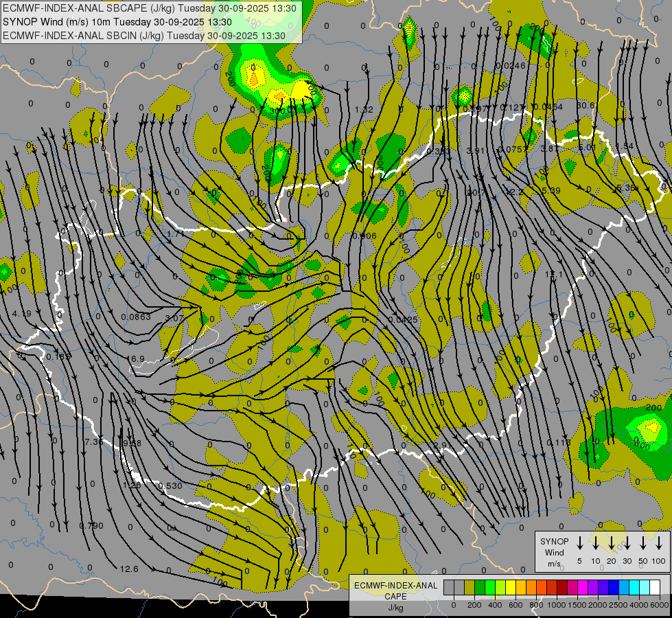
Task: Pick the pure blue CAPE legend swatch
Action: pos(613,587)
